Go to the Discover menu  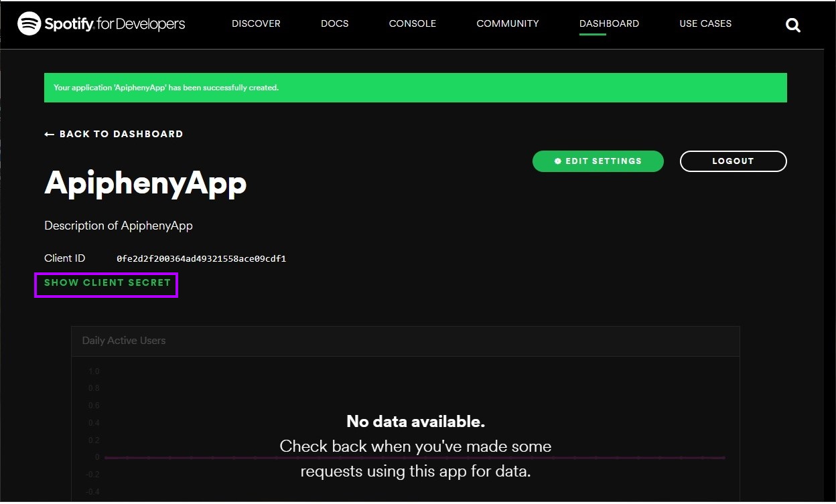pos(256,23)
